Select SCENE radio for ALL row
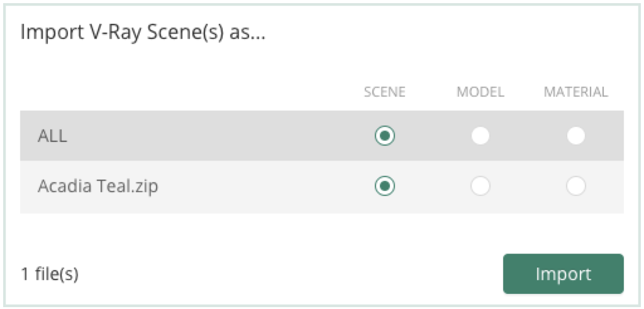 [x=384, y=136]
